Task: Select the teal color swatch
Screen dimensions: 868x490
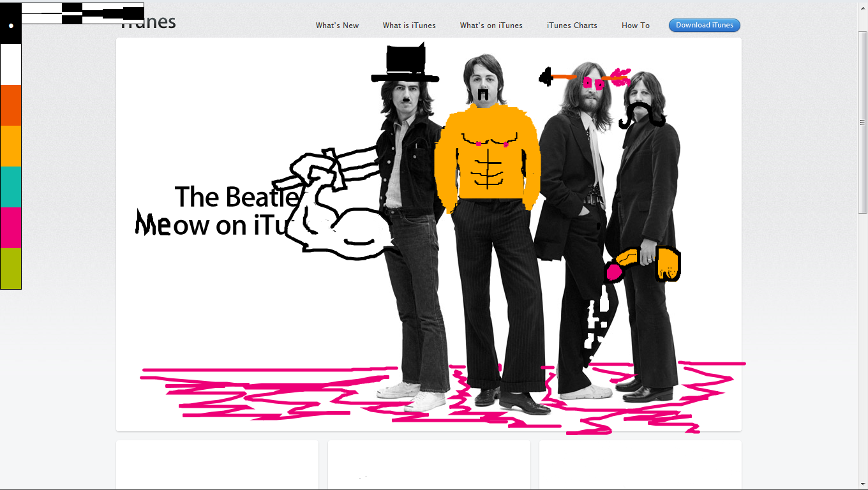Action: (11, 187)
